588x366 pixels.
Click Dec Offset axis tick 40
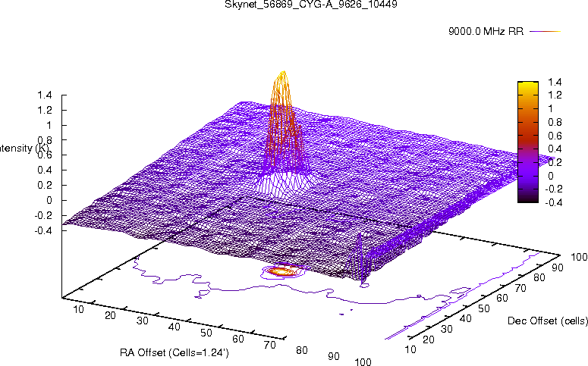(x=465, y=319)
